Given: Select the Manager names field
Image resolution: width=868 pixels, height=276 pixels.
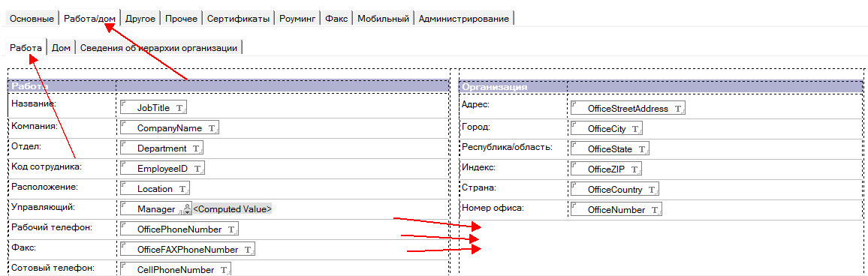Looking at the screenshot, I should point(156,209).
